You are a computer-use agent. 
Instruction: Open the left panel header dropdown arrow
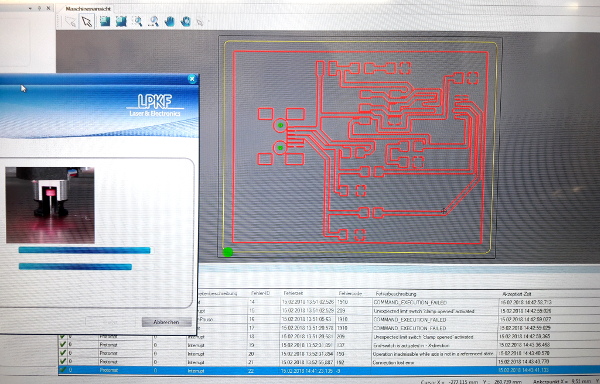point(30,8)
